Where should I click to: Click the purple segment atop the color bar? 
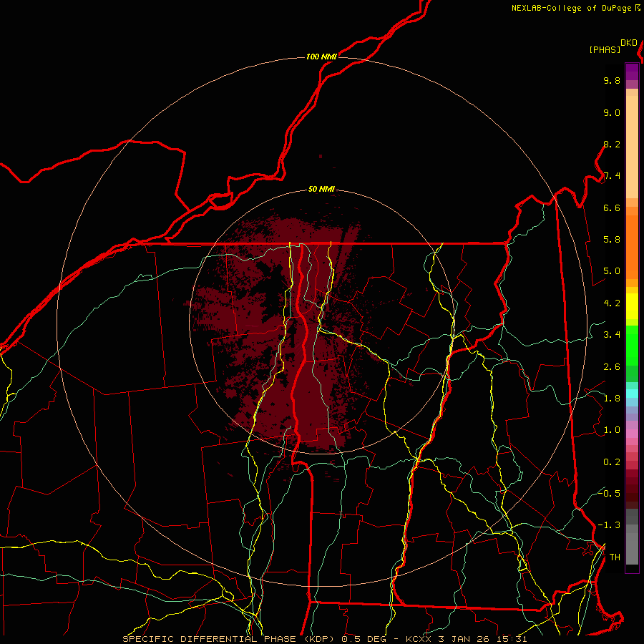[x=632, y=72]
